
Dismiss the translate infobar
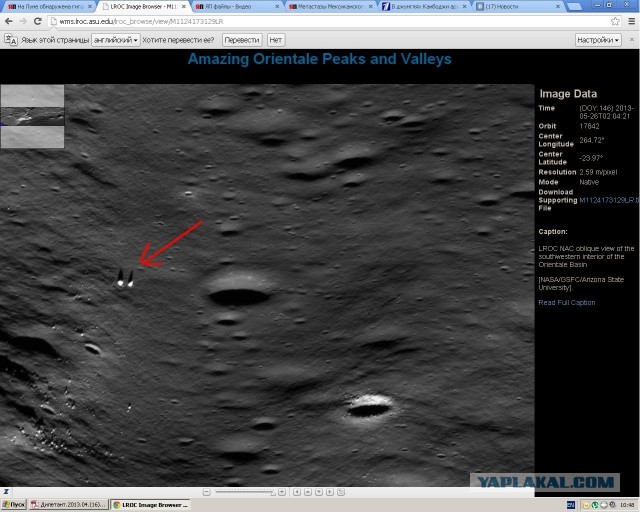pyautogui.click(x=632, y=40)
